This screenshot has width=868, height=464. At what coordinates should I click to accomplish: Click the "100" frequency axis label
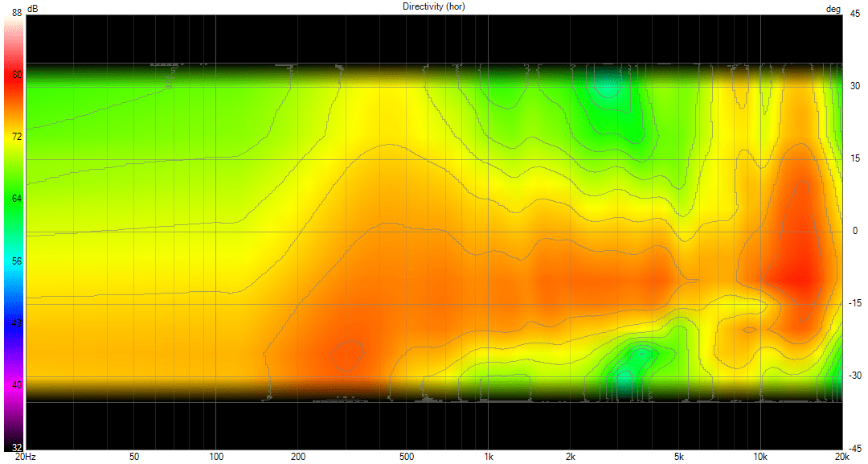tap(216, 457)
